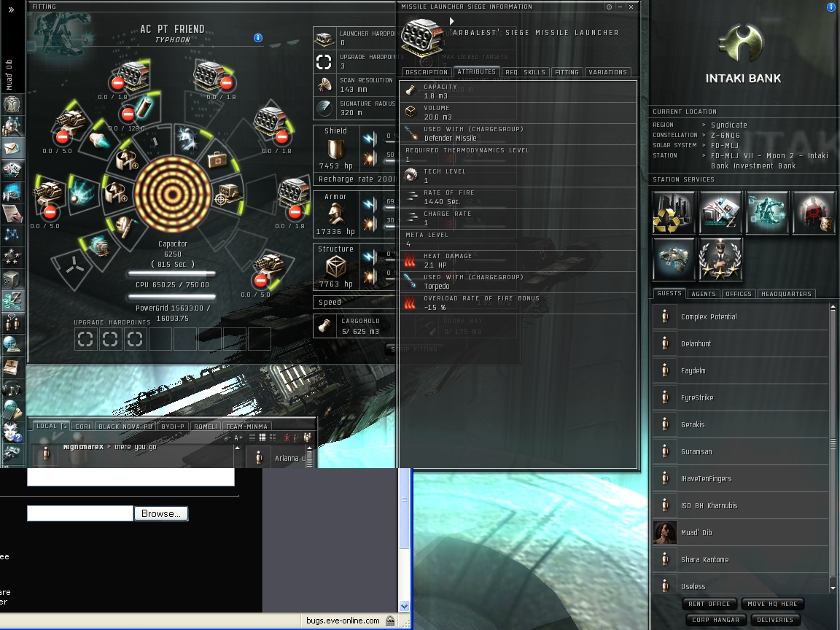Viewport: 840px width, 630px height.
Task: Click the file path field beside Browse
Action: coord(79,514)
